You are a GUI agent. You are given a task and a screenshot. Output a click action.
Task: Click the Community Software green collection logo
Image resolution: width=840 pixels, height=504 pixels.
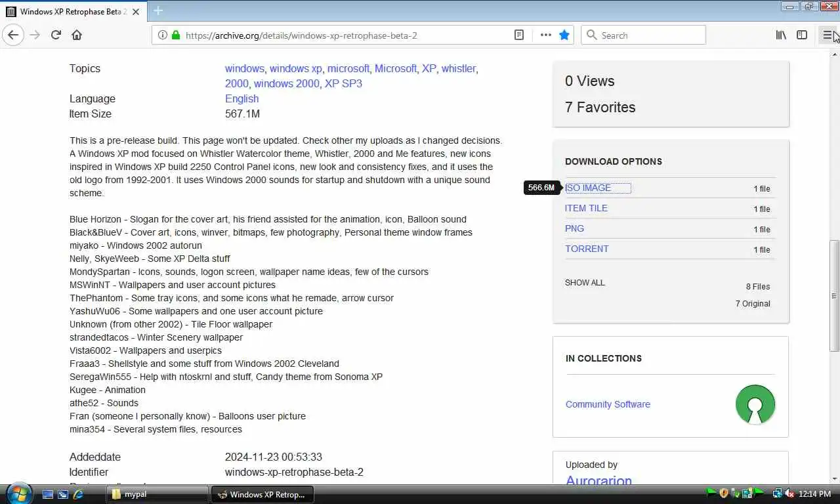pyautogui.click(x=755, y=404)
